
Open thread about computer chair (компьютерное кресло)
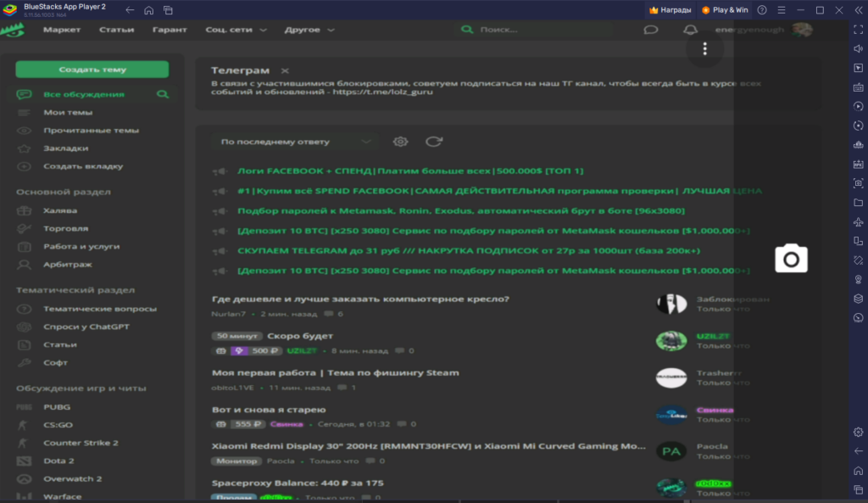pos(360,299)
